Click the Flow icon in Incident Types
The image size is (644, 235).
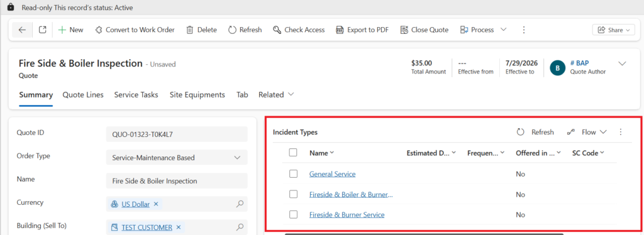coord(571,132)
